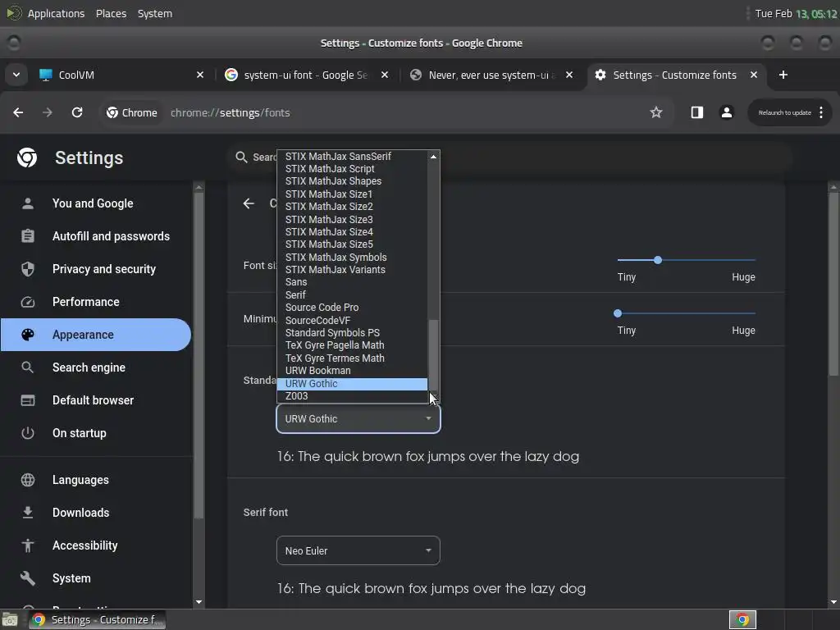Reload the page with the refresh icon
Image resolution: width=840 pixels, height=630 pixels.
[77, 112]
